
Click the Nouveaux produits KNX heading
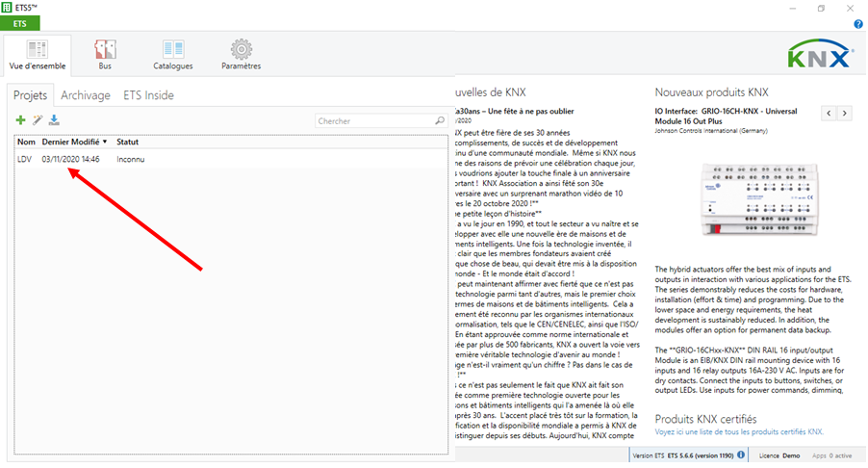click(x=711, y=92)
